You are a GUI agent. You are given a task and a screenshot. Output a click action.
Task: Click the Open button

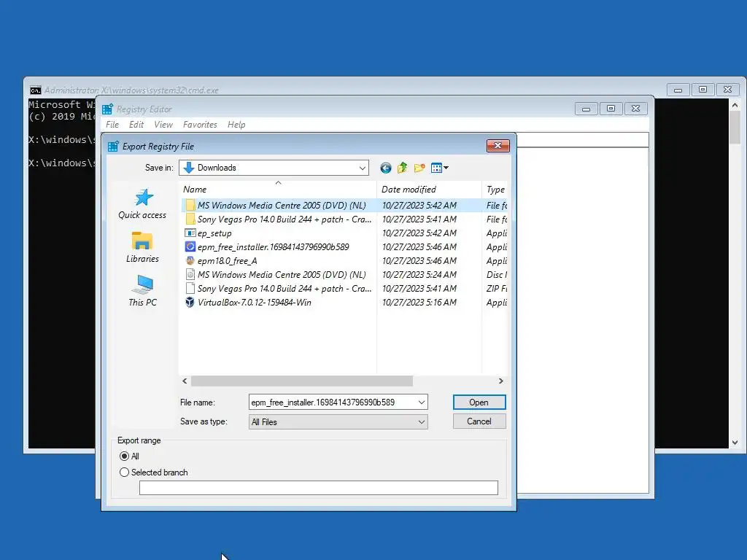click(479, 402)
